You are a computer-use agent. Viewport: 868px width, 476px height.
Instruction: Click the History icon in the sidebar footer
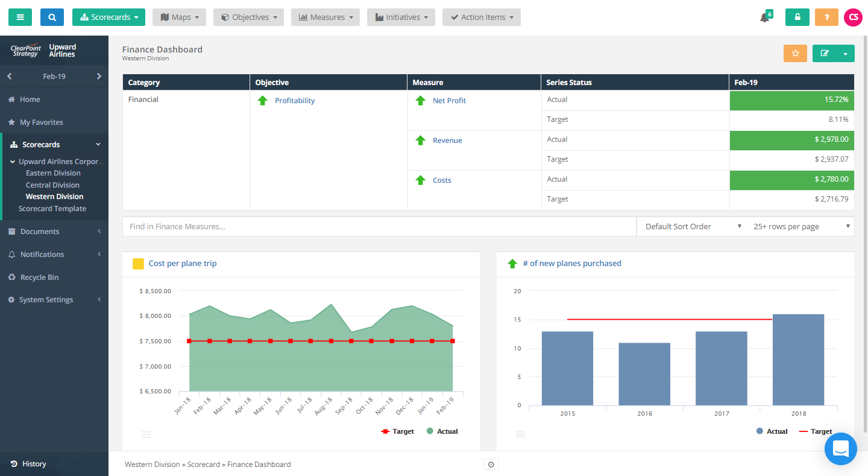pos(14,463)
